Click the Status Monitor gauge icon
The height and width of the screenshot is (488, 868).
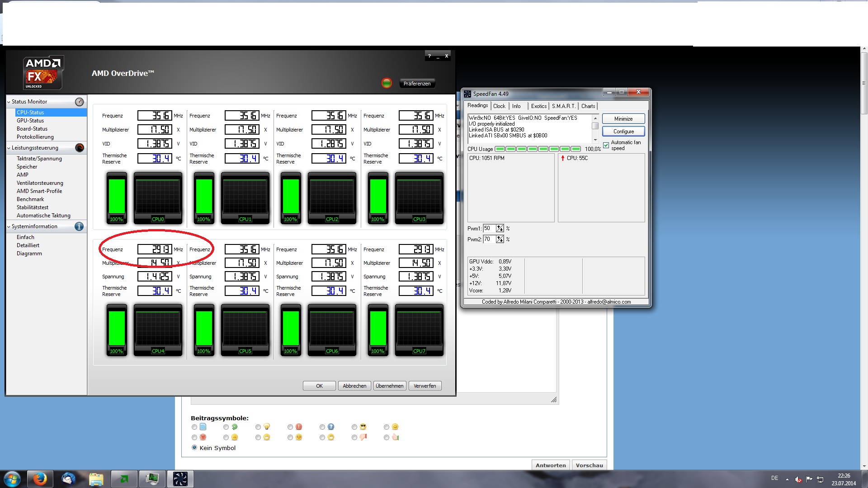(80, 102)
